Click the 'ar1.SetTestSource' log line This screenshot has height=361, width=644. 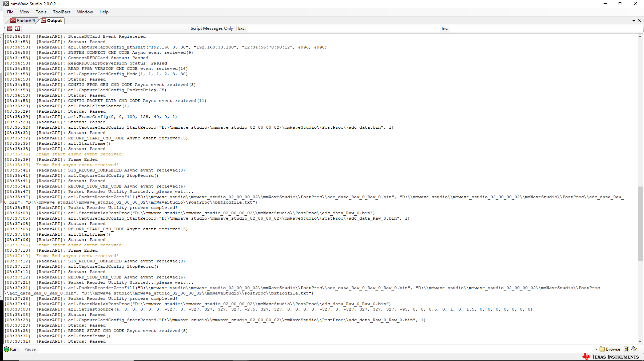[x=300, y=309]
